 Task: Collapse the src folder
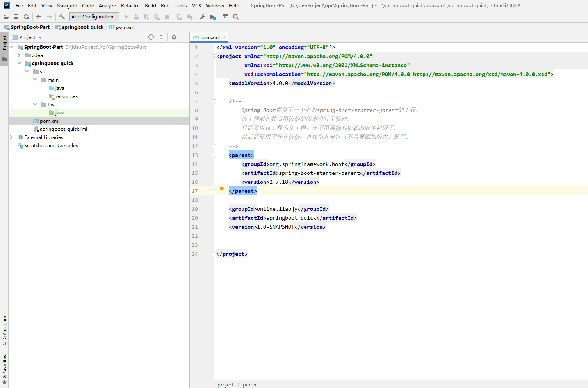[27, 71]
